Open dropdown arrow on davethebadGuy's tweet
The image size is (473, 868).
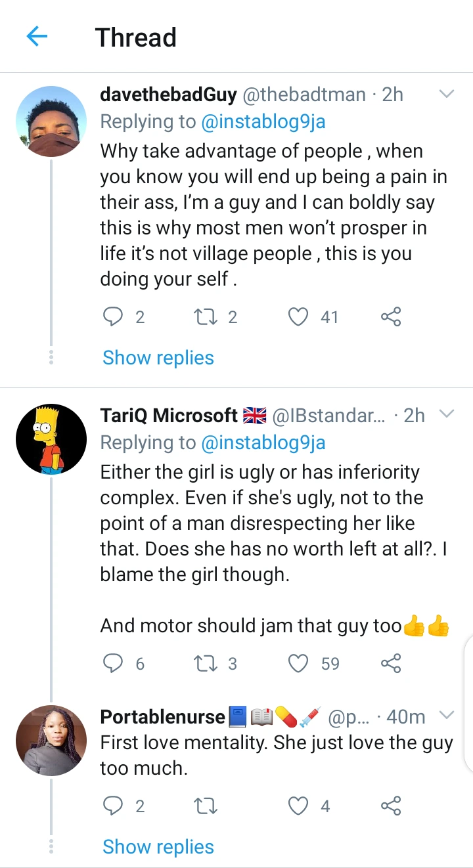click(447, 95)
